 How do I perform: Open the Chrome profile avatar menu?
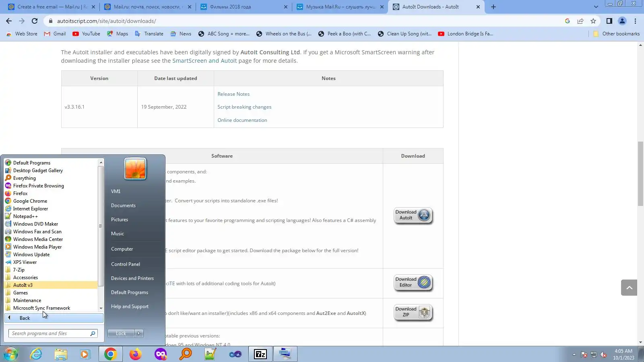point(622,21)
